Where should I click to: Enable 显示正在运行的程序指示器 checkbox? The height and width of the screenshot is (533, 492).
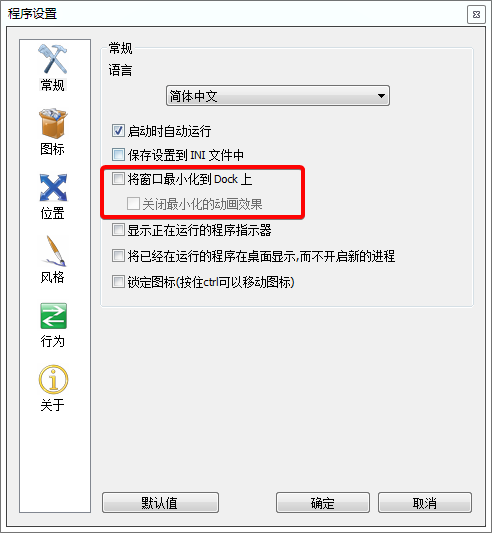pyautogui.click(x=118, y=230)
